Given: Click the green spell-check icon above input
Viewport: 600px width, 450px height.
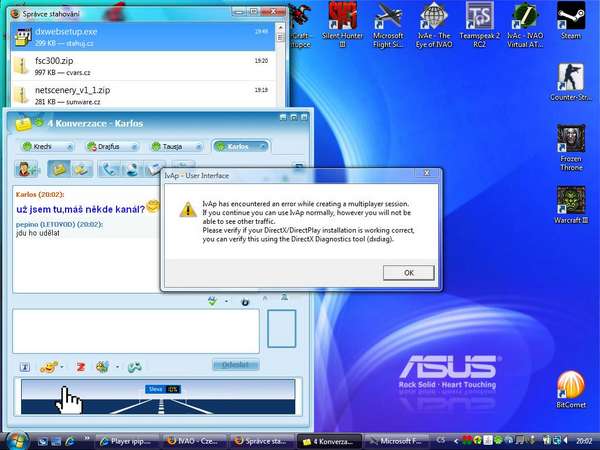Looking at the screenshot, I should [212, 301].
